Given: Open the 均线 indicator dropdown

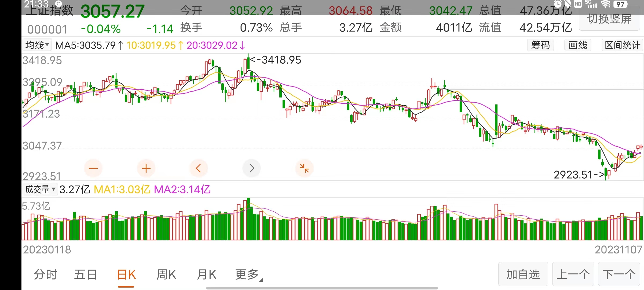Looking at the screenshot, I should tap(37, 45).
